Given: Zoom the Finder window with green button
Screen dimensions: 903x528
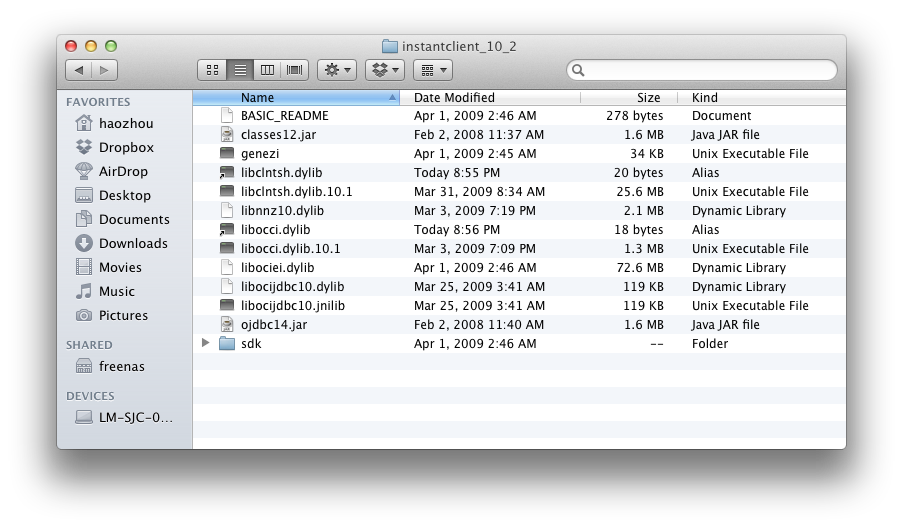Looking at the screenshot, I should click(x=111, y=46).
